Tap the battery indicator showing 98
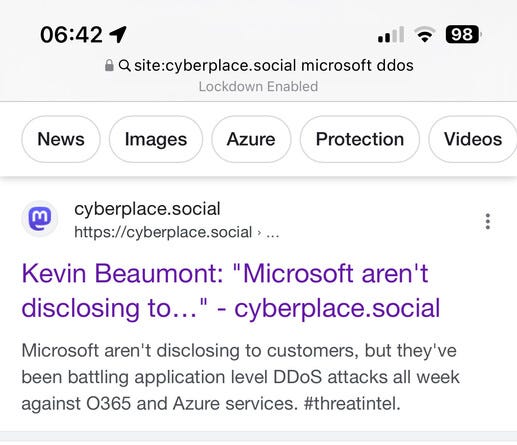 click(x=463, y=34)
